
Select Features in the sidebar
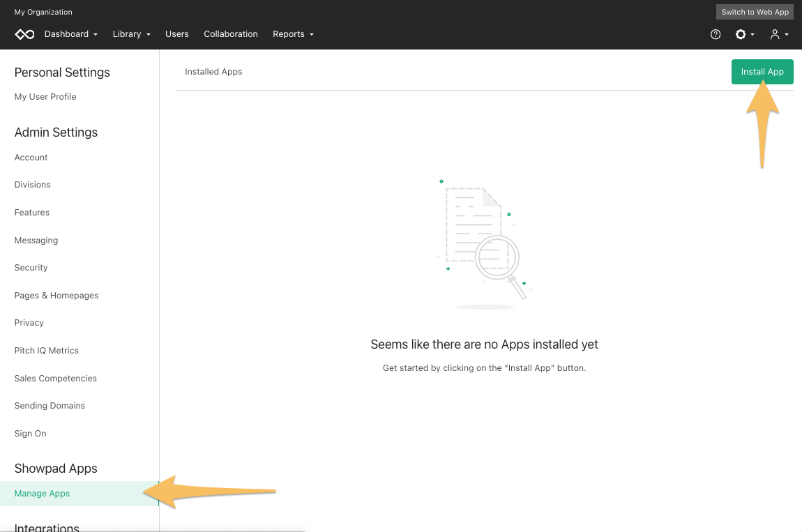tap(32, 212)
